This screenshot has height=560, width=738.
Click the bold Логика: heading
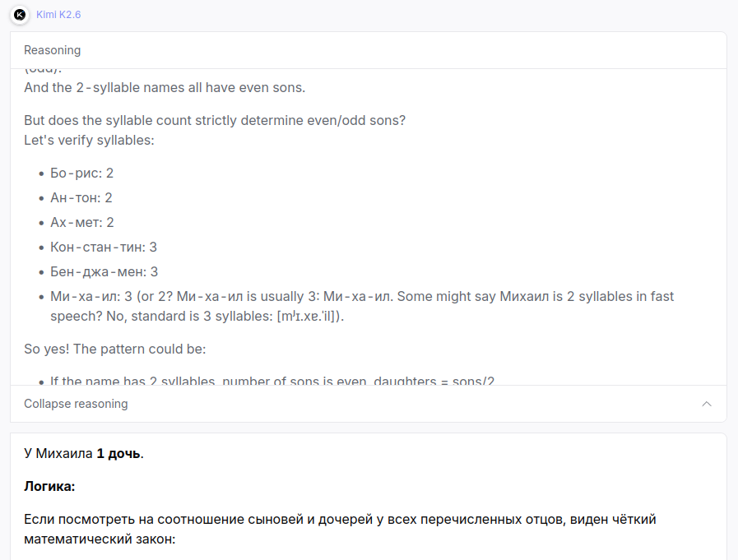pos(49,486)
